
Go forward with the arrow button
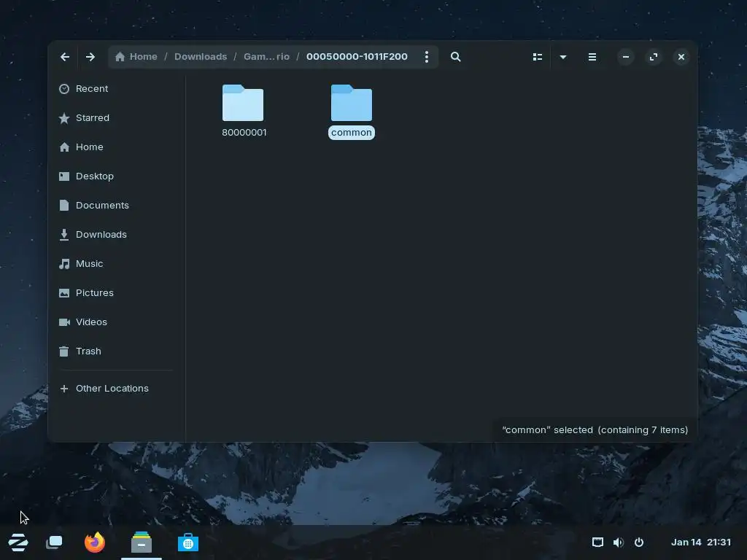point(90,57)
